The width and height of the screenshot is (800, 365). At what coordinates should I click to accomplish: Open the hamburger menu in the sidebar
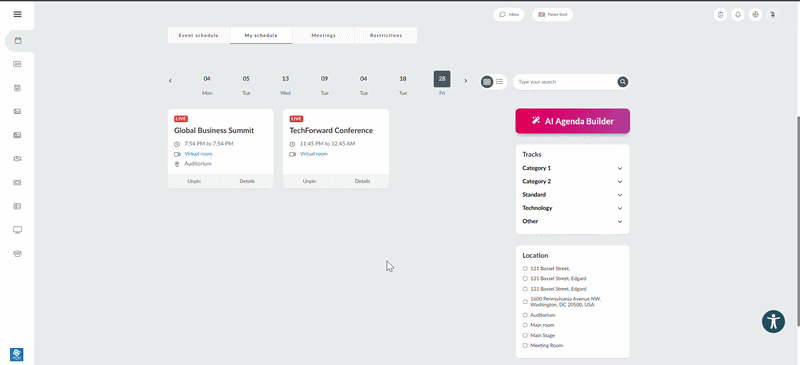point(17,14)
